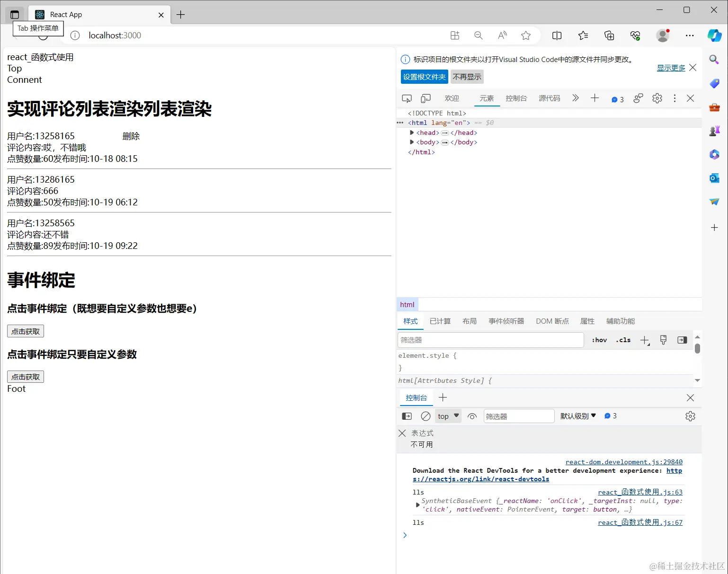This screenshot has width=728, height=574.
Task: Launch Copilot from the toolbar
Action: click(714, 35)
